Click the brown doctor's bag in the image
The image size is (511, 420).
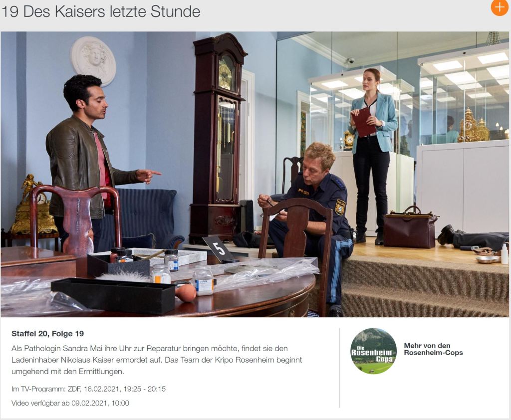pos(410,227)
